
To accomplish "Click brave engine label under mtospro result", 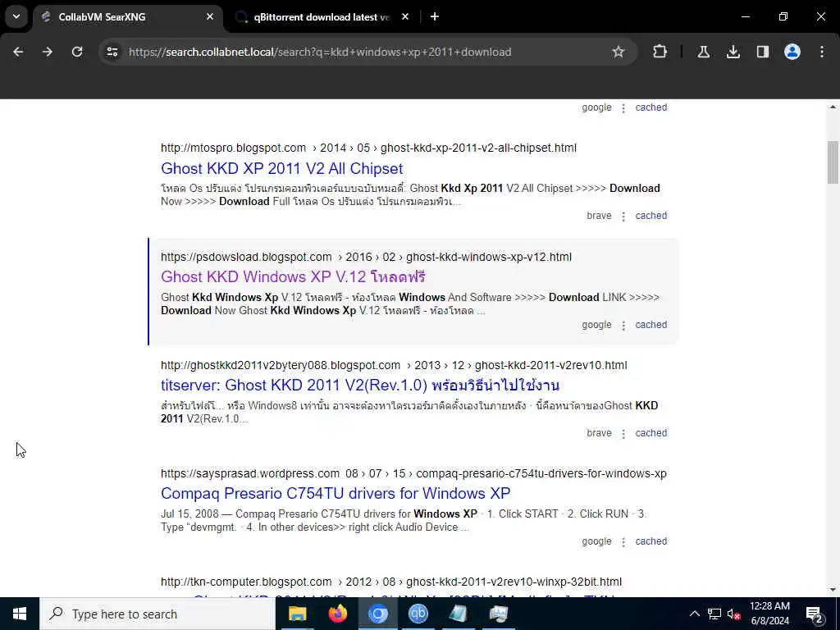I will (599, 216).
